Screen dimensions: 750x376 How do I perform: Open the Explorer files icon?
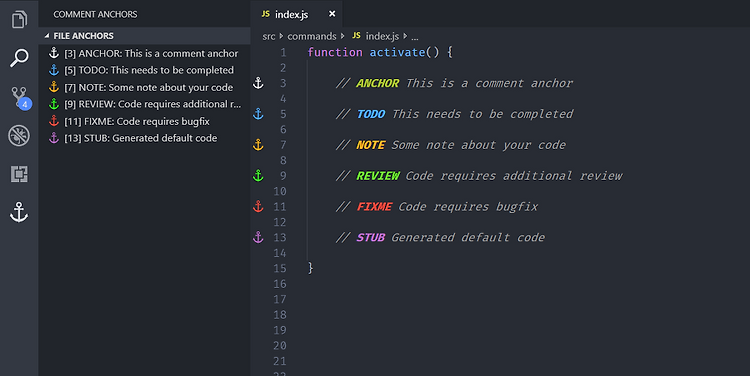pos(19,20)
